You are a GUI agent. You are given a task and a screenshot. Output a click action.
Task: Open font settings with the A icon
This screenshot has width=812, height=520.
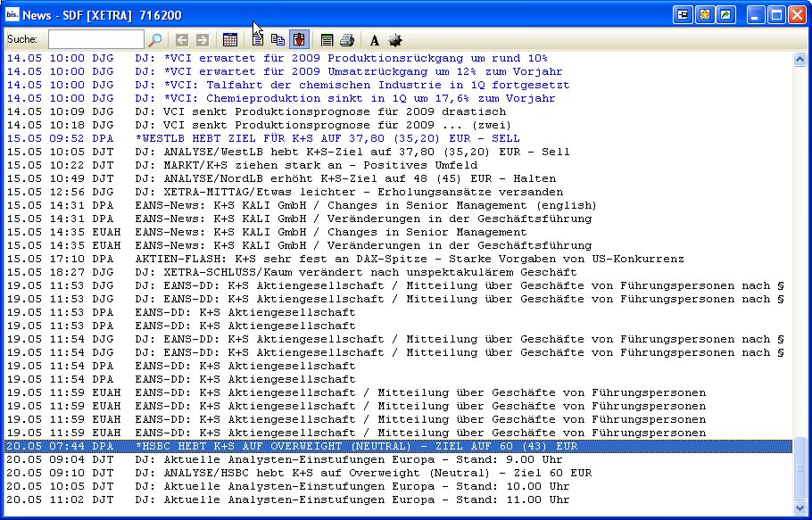[375, 40]
